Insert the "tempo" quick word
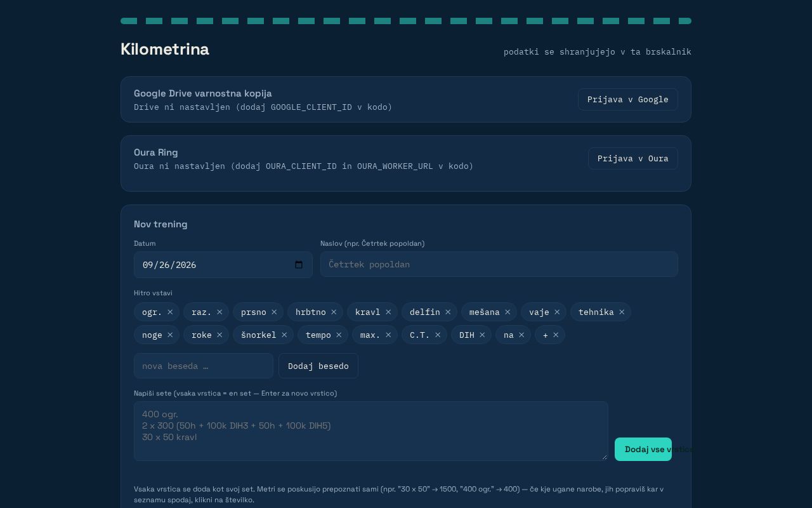Image resolution: width=812 pixels, height=508 pixels. click(x=318, y=335)
